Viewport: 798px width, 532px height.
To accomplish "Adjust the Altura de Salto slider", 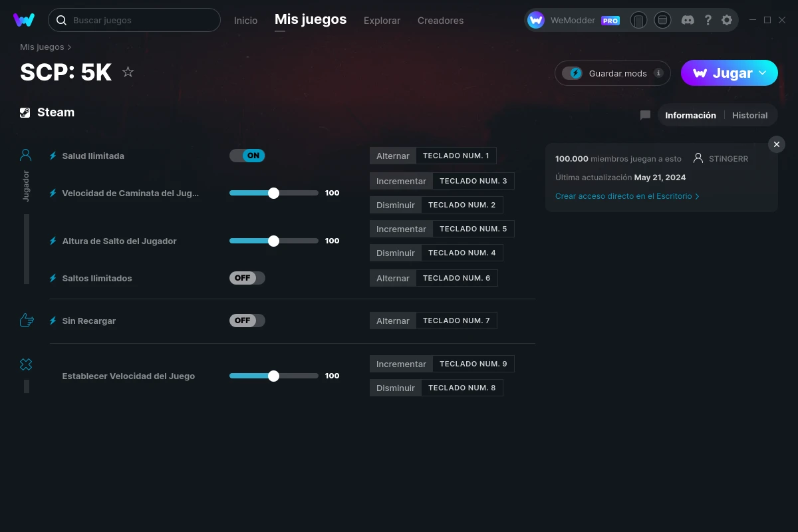I will (273, 241).
